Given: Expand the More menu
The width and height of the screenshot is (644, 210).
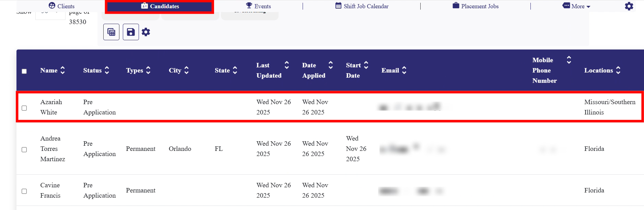Looking at the screenshot, I should [x=576, y=6].
